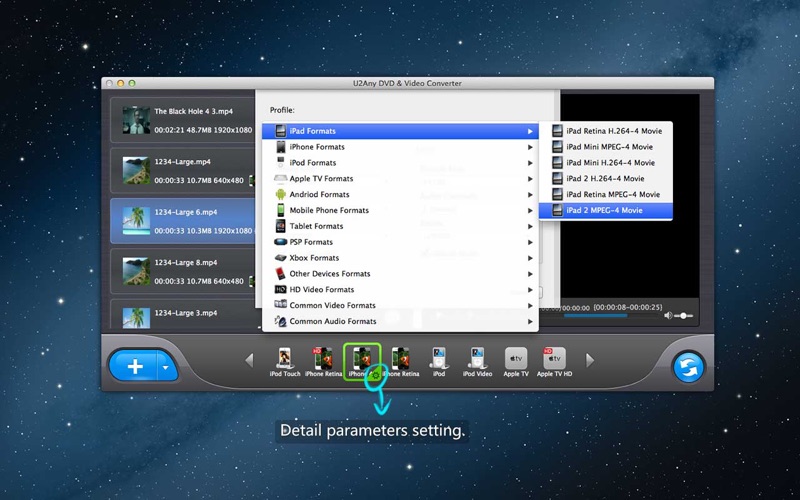Viewport: 800px width, 500px height.
Task: Select the iPhone Retina preset without HD badge
Action: (x=401, y=362)
